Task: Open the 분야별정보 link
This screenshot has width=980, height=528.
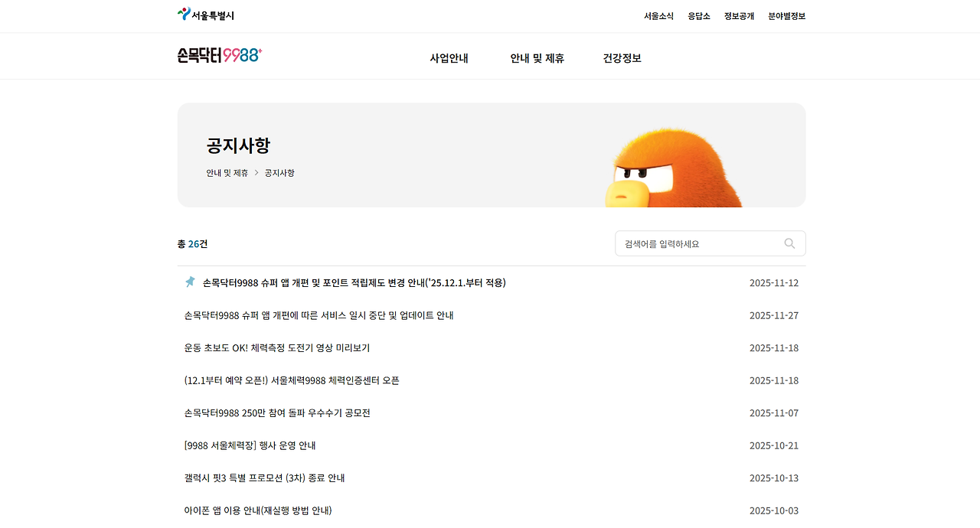Action: tap(787, 16)
